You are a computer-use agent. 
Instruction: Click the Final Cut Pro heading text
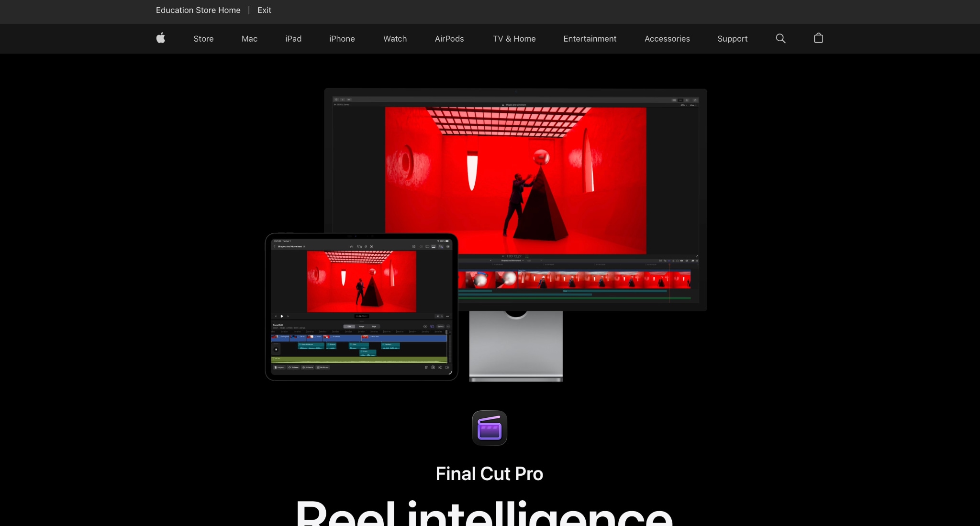pyautogui.click(x=490, y=474)
